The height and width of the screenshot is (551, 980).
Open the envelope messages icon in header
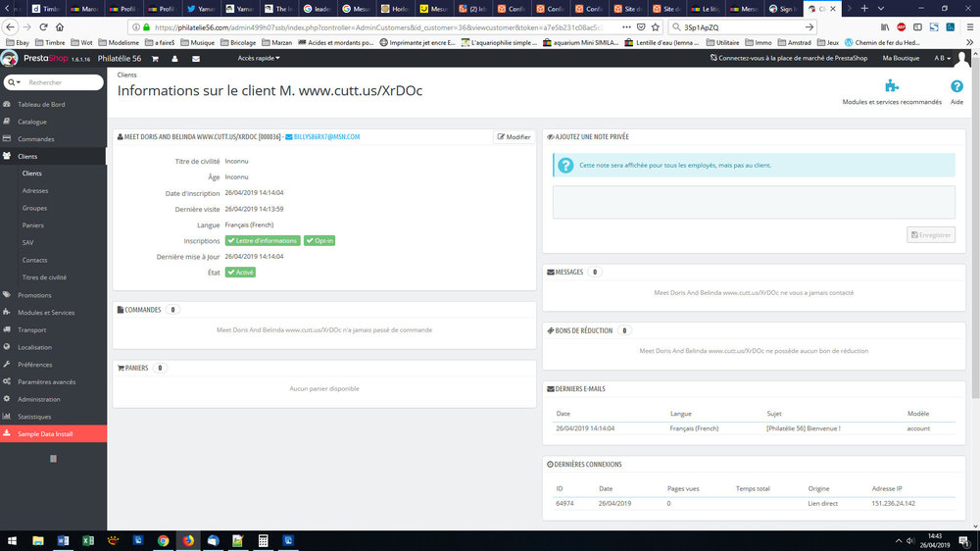pos(196,59)
